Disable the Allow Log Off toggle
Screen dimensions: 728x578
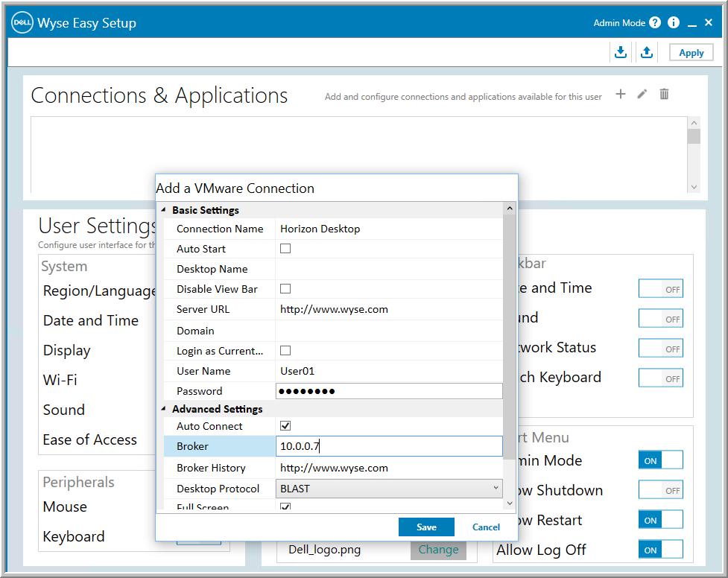pos(661,550)
